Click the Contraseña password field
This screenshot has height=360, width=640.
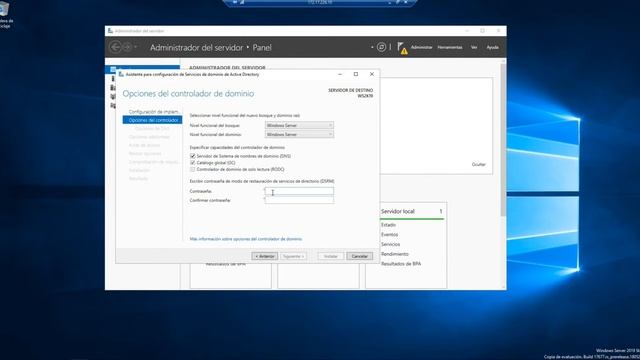[x=299, y=191]
